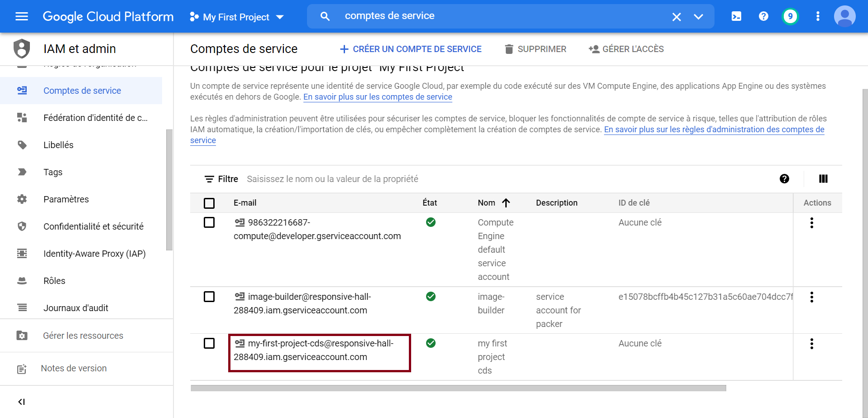Open link about règles d'administration des comptes
868x418 pixels.
click(x=714, y=130)
